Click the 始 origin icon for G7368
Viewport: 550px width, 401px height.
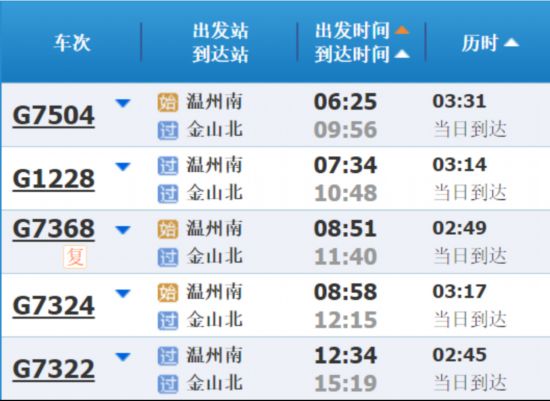[168, 229]
